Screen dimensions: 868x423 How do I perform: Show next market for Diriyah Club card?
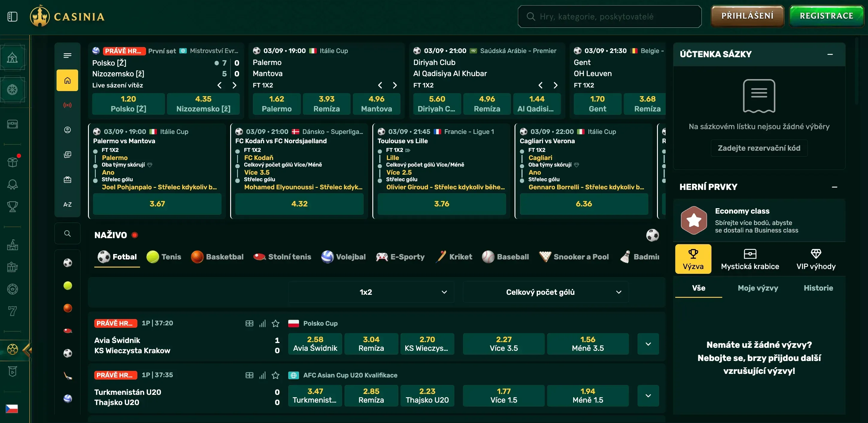pyautogui.click(x=555, y=85)
